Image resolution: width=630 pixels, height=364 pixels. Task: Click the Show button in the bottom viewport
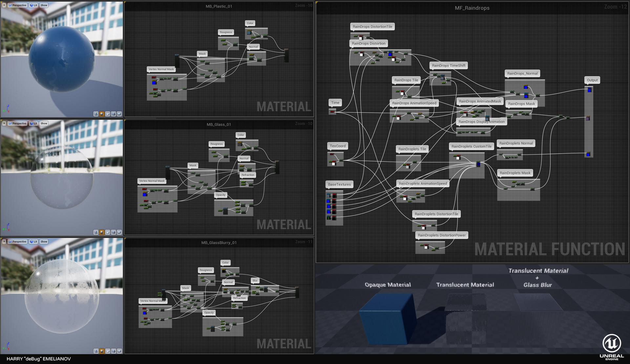click(x=44, y=242)
